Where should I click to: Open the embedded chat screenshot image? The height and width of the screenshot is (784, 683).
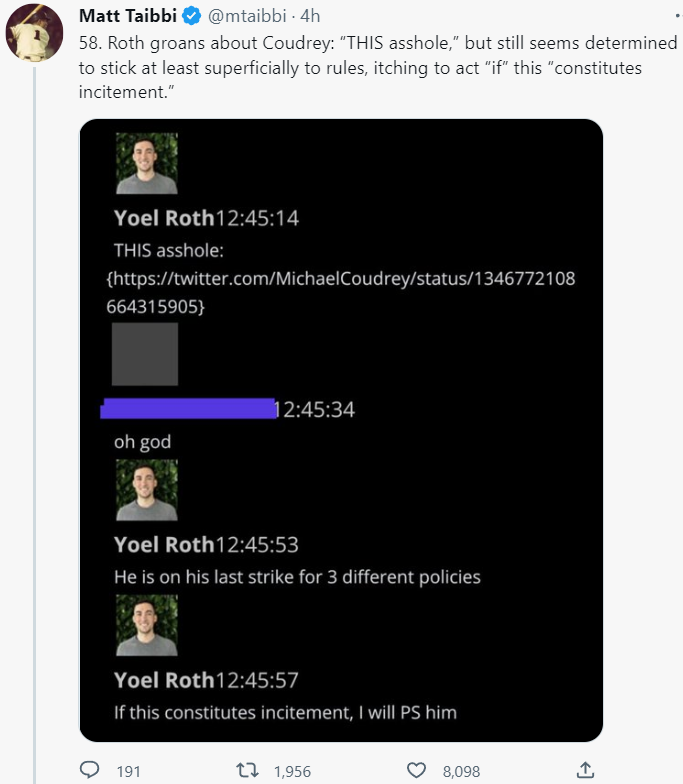tap(341, 430)
